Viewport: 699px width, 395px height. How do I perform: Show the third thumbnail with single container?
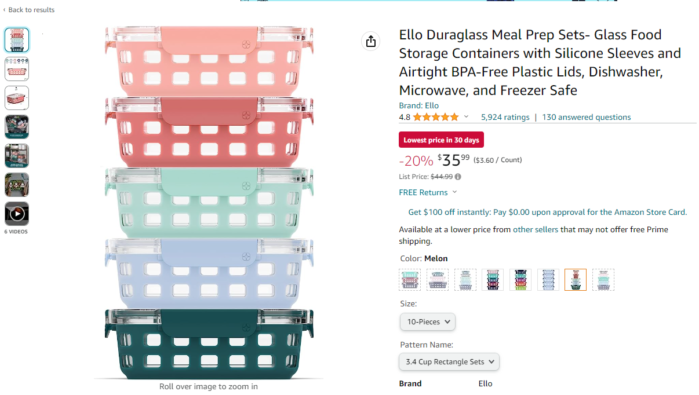tap(17, 98)
